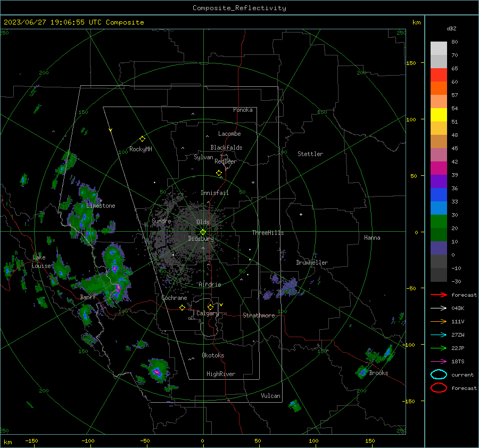Click the Blackfalds label on the map
Image resolution: width=479 pixels, height=448 pixels.
click(x=226, y=148)
